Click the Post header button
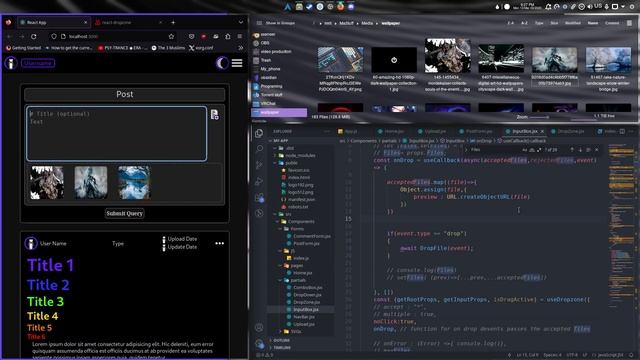 click(124, 94)
